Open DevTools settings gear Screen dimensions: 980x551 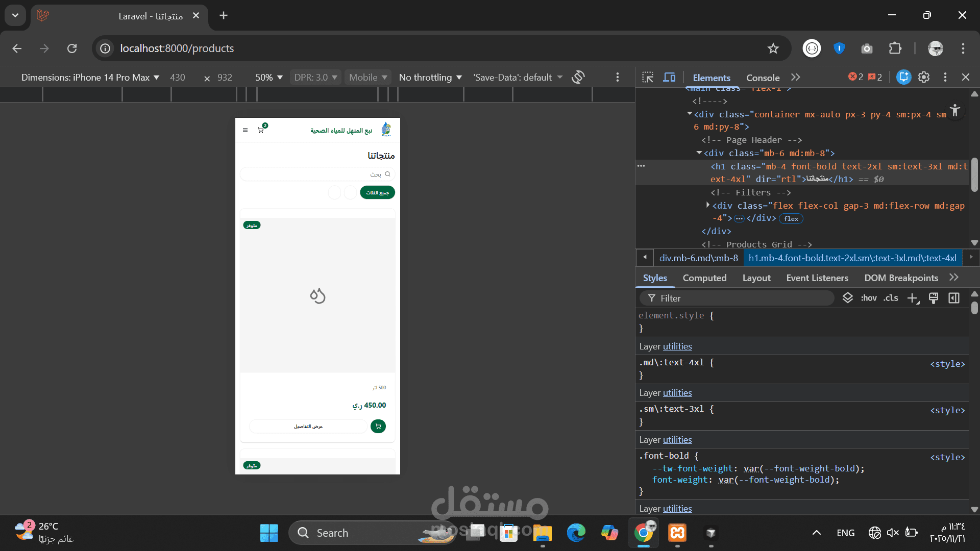click(924, 77)
